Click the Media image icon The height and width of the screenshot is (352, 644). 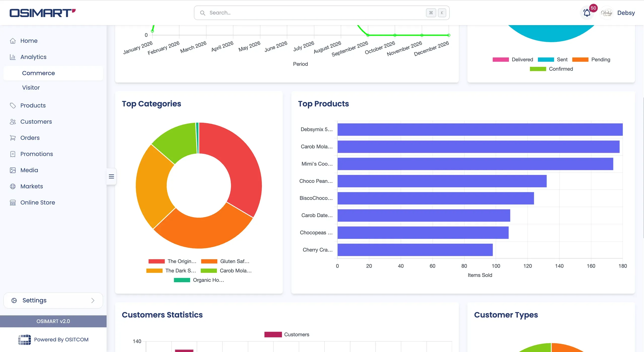(13, 170)
